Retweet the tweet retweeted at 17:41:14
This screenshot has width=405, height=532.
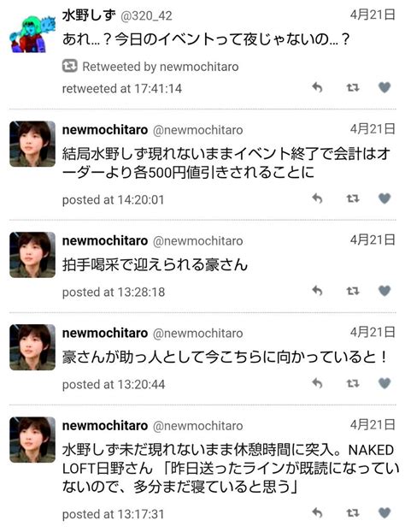point(353,88)
